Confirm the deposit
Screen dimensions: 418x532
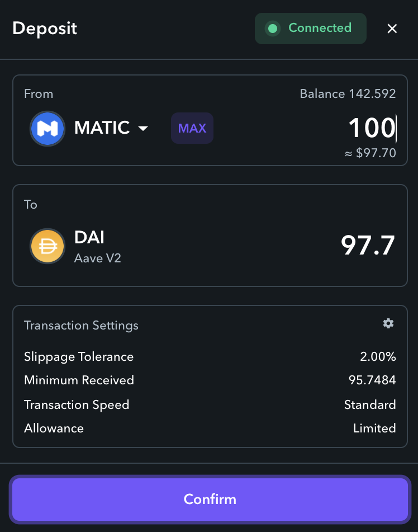(210, 500)
